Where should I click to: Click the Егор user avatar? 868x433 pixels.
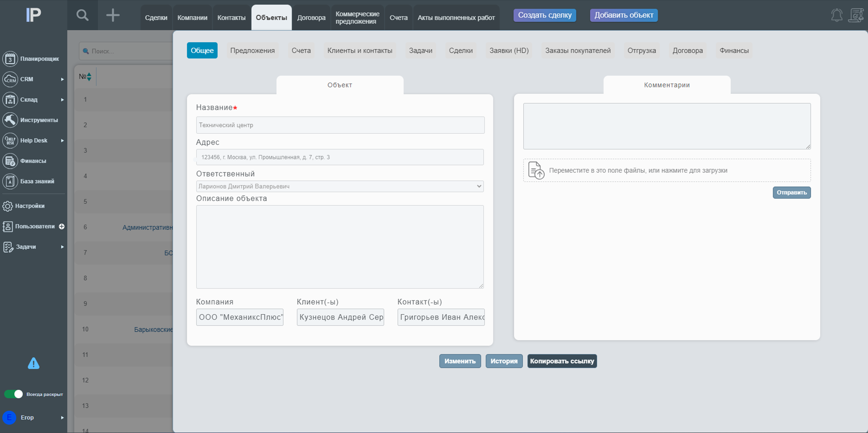[x=9, y=418]
